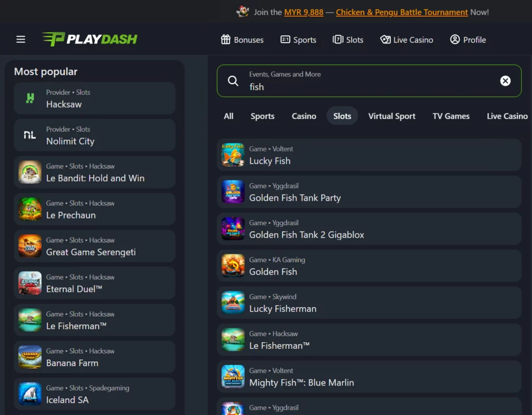532x415 pixels.
Task: Switch to the Live Casino filter tab
Action: tap(507, 116)
